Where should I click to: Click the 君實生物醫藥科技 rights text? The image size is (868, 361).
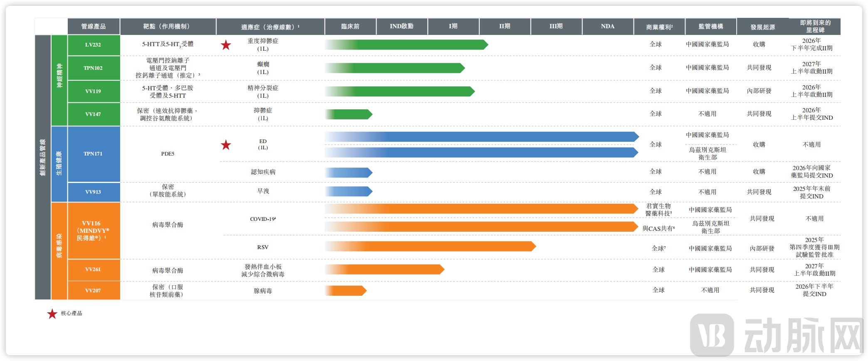658,210
